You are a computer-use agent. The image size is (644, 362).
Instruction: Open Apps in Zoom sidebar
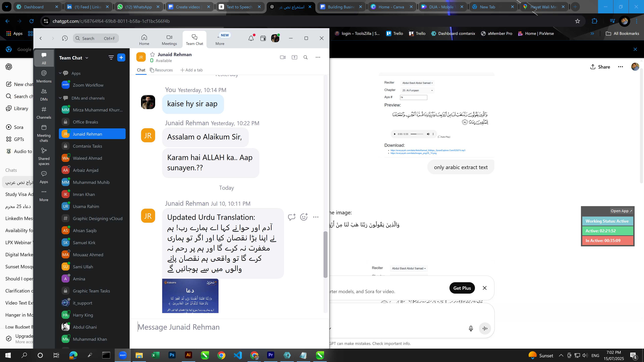[x=44, y=177]
